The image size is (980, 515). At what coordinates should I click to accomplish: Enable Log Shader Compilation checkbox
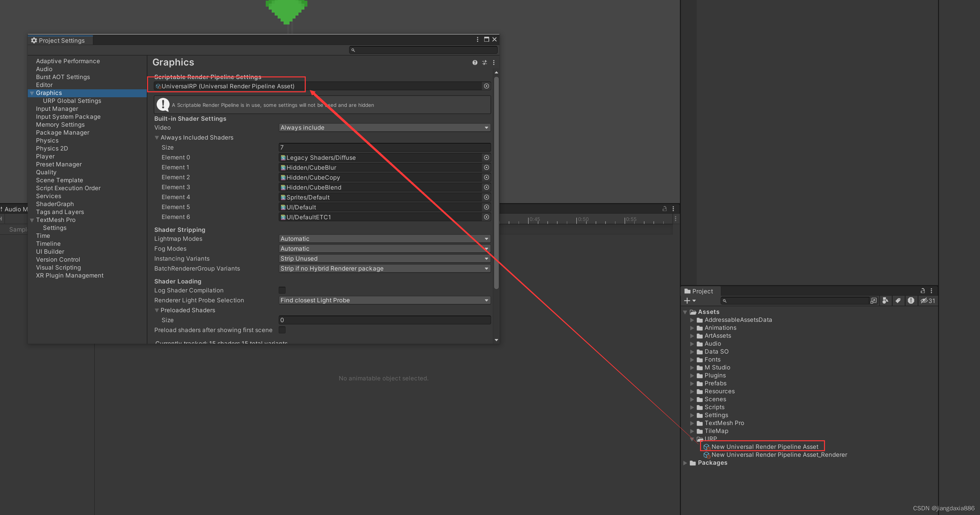282,290
